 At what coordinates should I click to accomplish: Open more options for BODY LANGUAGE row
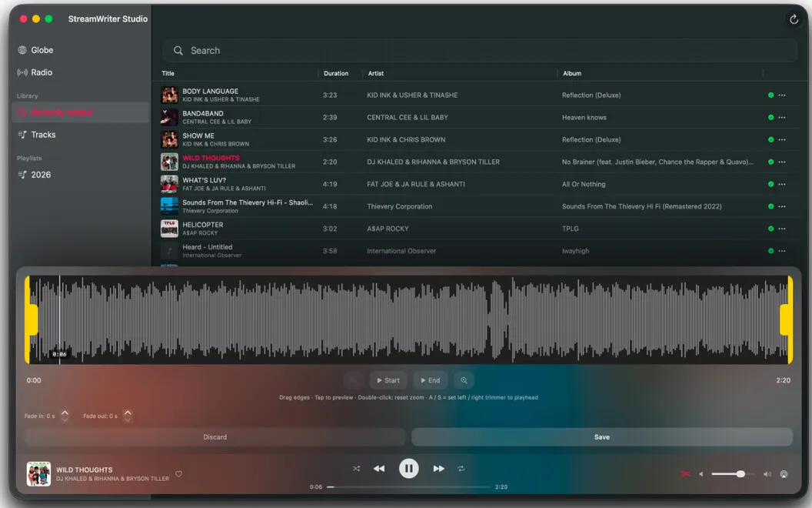(x=781, y=95)
